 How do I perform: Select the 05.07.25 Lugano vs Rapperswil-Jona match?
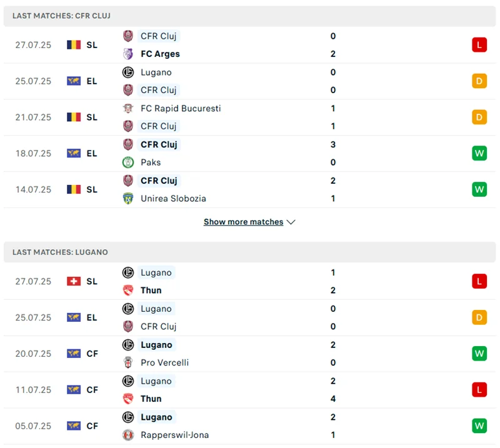pos(250,426)
